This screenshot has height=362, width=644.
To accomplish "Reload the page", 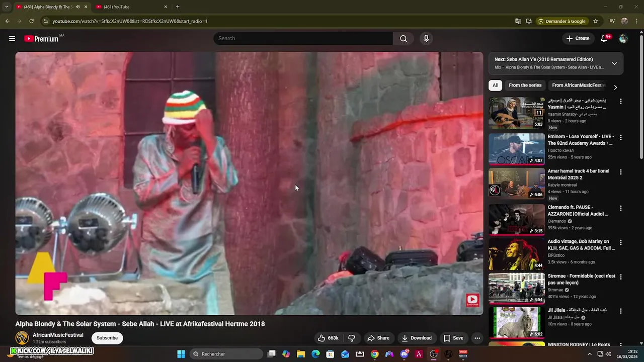I will (x=31, y=21).
